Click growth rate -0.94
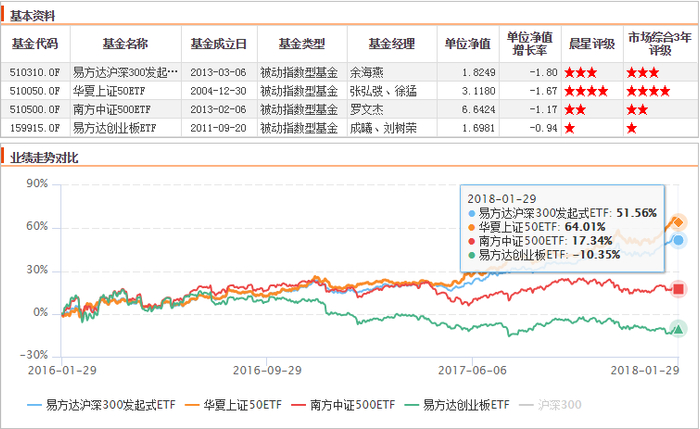 click(x=543, y=128)
